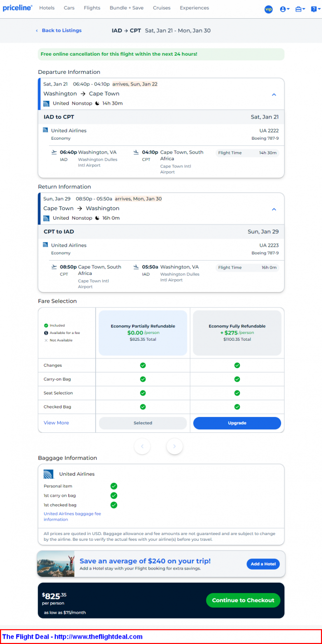Image resolution: width=322 pixels, height=644 pixels.
Task: Click the Selected fare button
Action: click(x=143, y=423)
